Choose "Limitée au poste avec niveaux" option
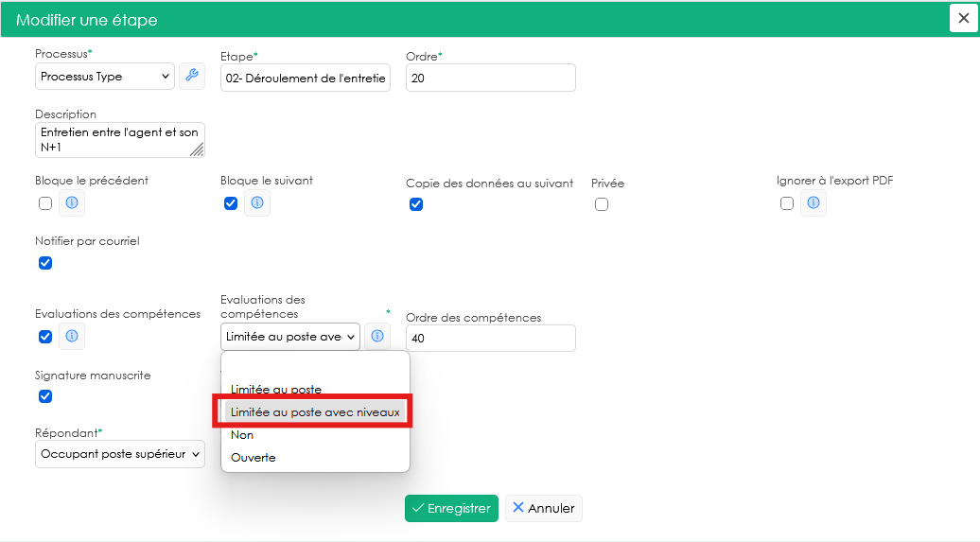This screenshot has height=542, width=980. click(315, 412)
